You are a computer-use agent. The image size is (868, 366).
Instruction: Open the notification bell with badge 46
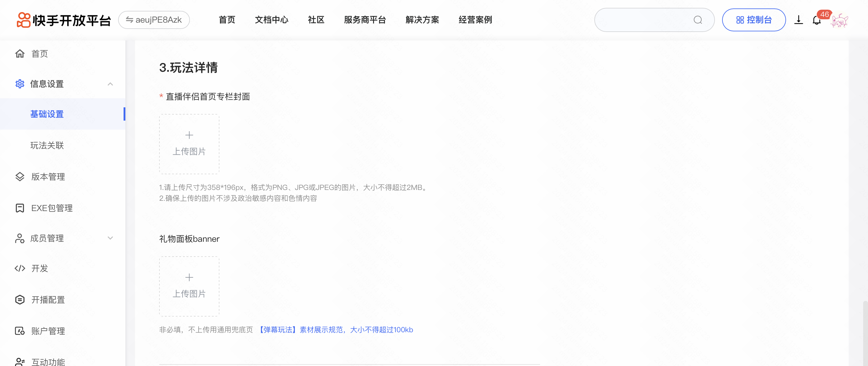pyautogui.click(x=817, y=21)
